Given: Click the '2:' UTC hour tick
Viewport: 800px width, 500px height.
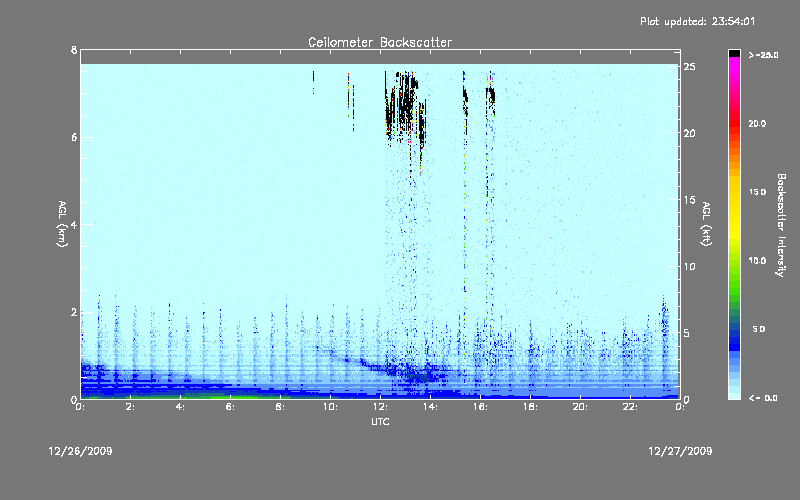Looking at the screenshot, I should coord(131,407).
